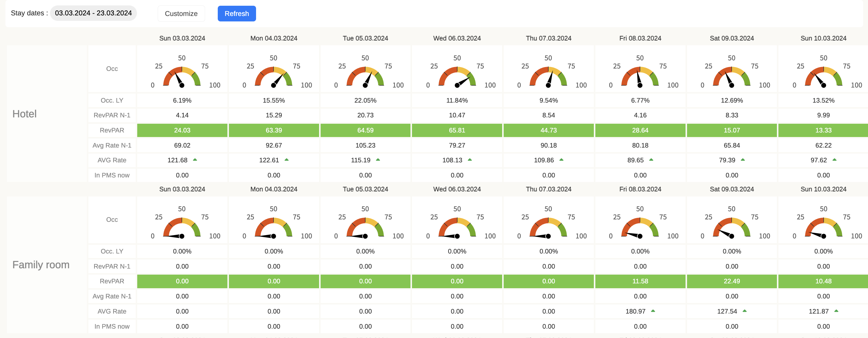This screenshot has width=868, height=338.
Task: Click Tue 05.03.2024 header in Hotel section
Action: [365, 38]
